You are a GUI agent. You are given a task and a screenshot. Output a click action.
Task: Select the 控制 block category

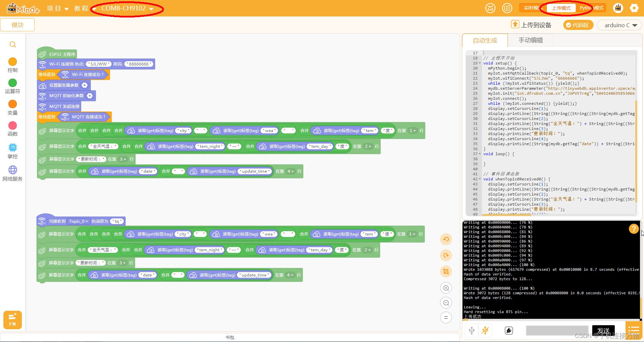pos(12,65)
